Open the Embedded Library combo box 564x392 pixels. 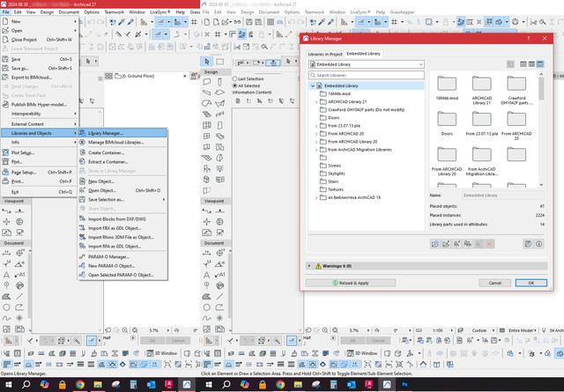tap(367, 64)
